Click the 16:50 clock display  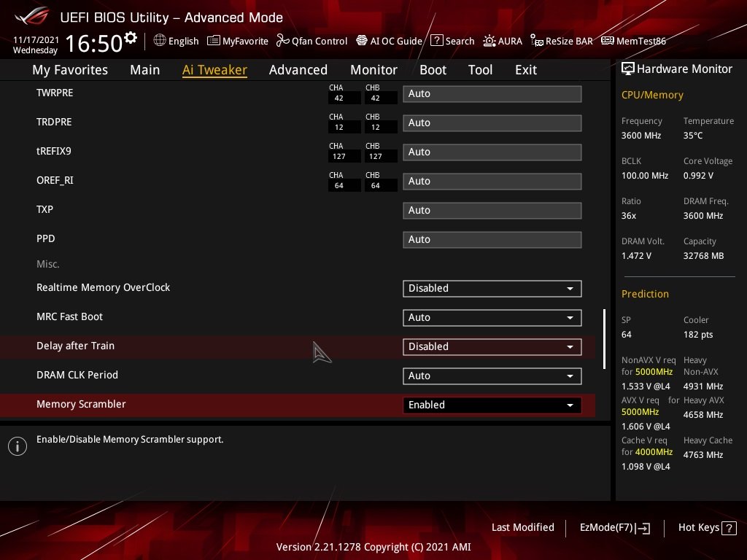(94, 43)
